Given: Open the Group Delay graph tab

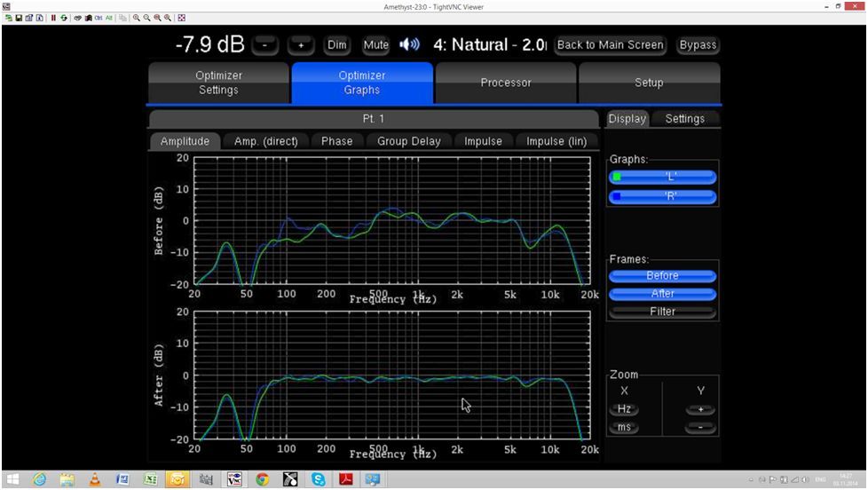Looking at the screenshot, I should coord(408,141).
